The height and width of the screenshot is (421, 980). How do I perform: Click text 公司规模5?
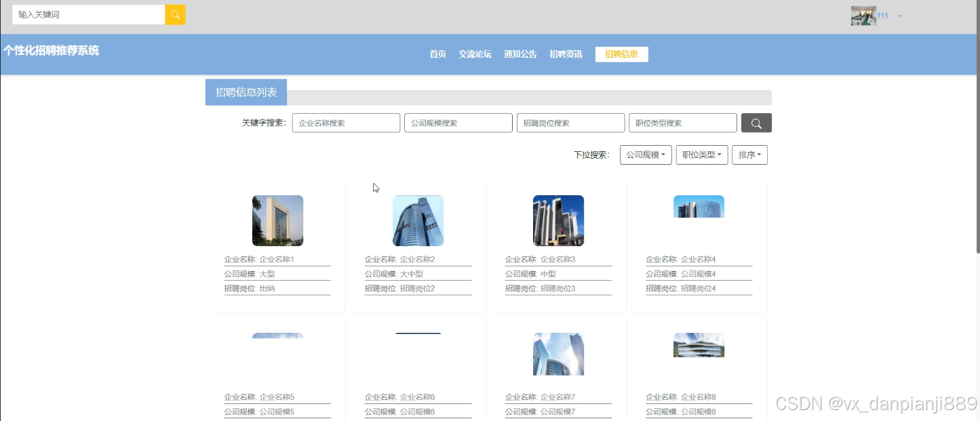click(x=277, y=412)
